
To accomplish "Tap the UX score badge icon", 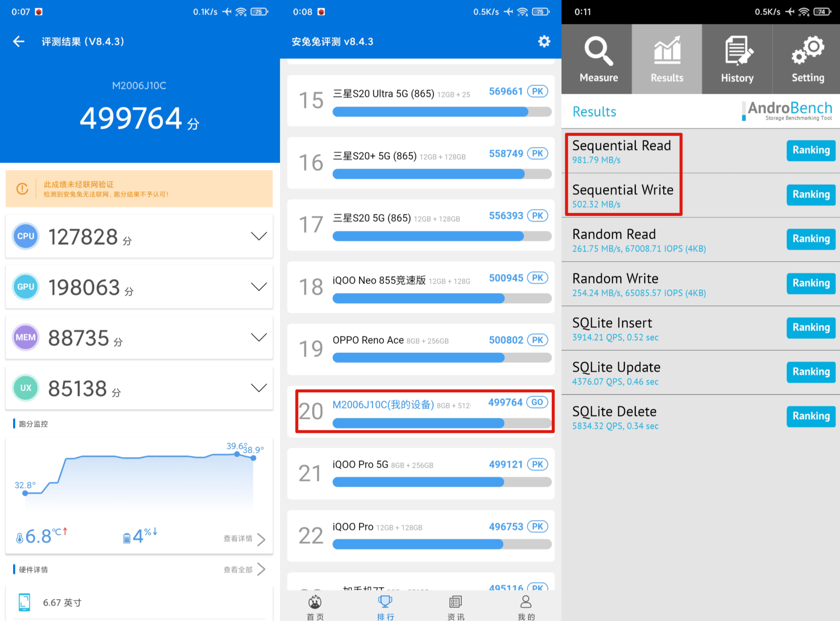I will (x=25, y=388).
